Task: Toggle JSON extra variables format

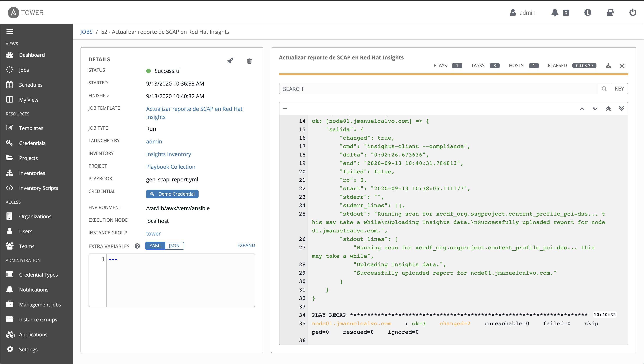Action: tap(174, 245)
